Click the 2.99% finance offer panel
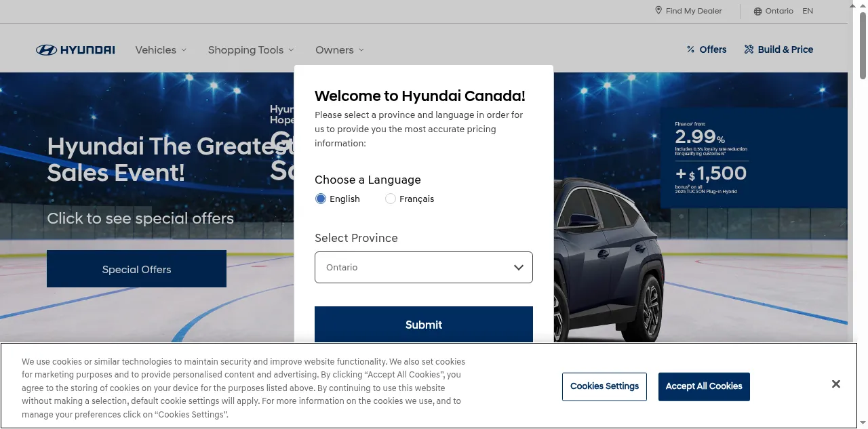The height and width of the screenshot is (429, 868). point(753,158)
